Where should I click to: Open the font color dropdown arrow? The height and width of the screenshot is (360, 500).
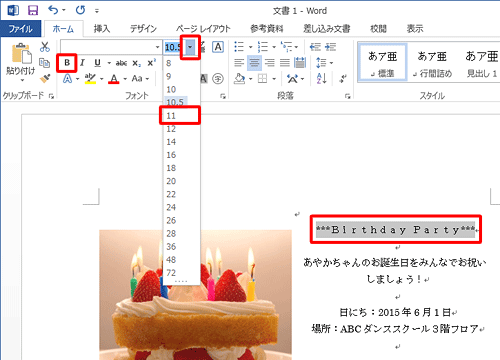point(125,79)
